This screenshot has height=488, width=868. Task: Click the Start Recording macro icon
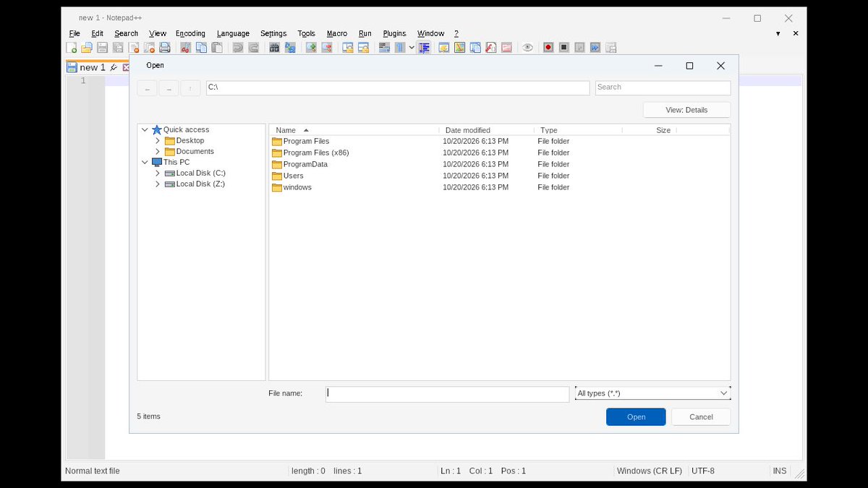coord(548,48)
